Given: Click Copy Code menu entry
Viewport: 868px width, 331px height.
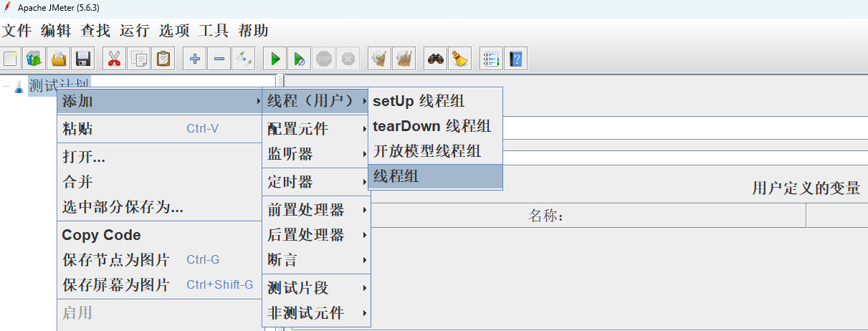Looking at the screenshot, I should click(x=160, y=235).
